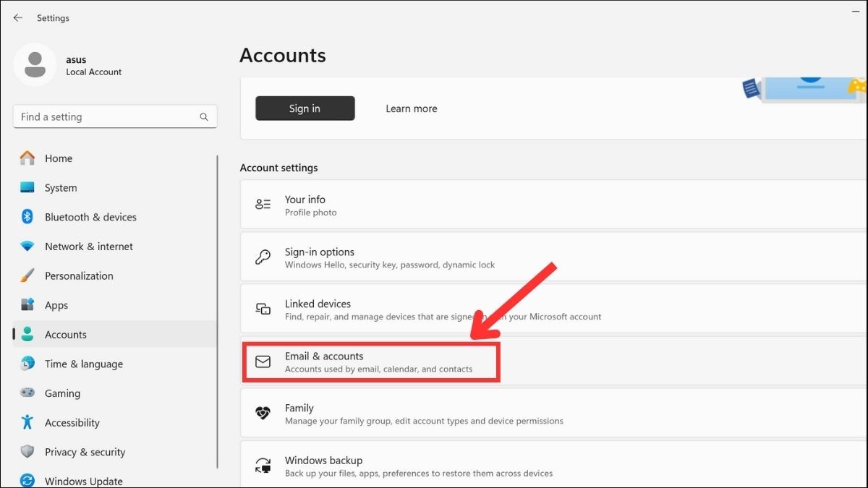The width and height of the screenshot is (868, 488).
Task: Select Accounts label in sidebar
Action: [66, 335]
